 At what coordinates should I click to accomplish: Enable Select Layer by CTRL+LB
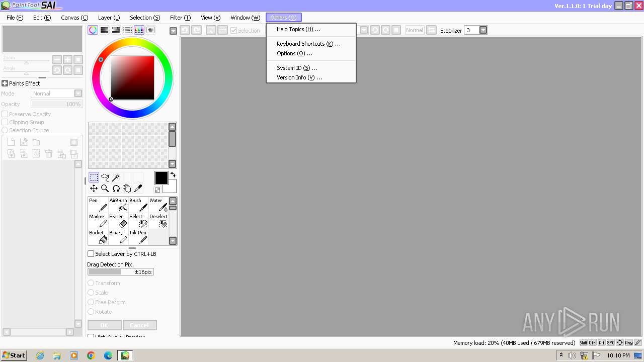[91, 254]
